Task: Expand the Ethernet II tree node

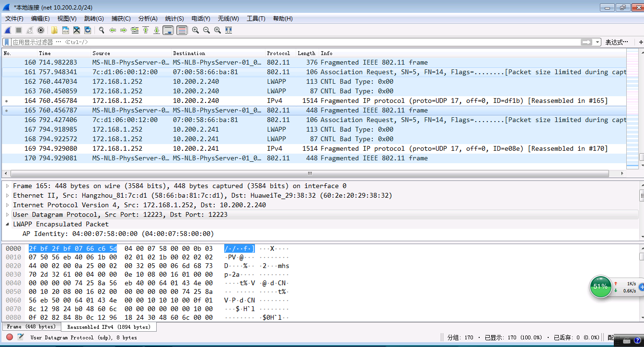Action: coord(8,195)
